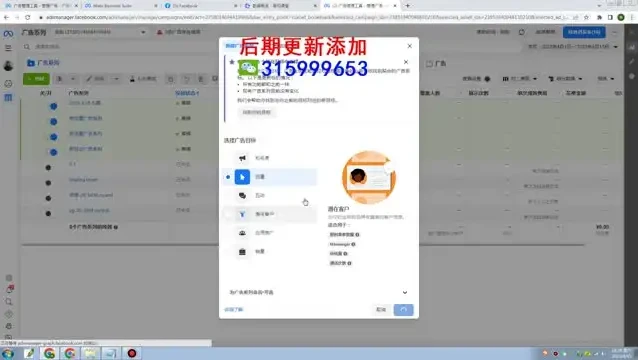Click the browser reload button
Image resolution: width=638 pixels, height=360 pixels.
point(28,17)
